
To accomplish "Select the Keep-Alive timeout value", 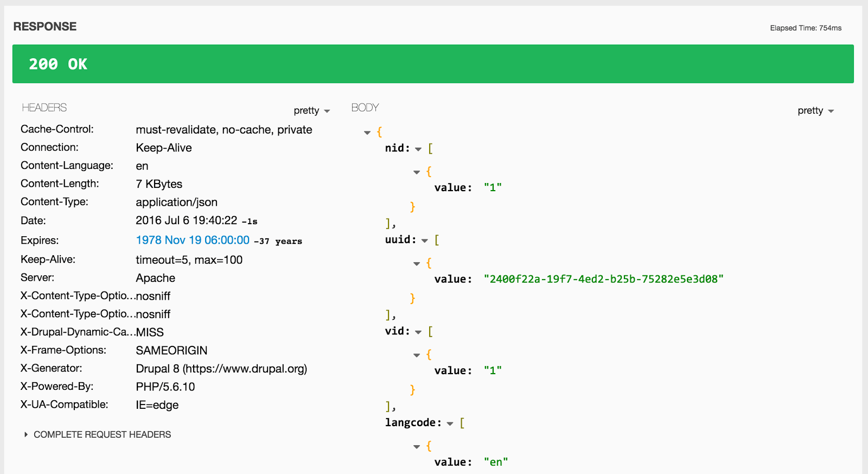I will pos(189,260).
